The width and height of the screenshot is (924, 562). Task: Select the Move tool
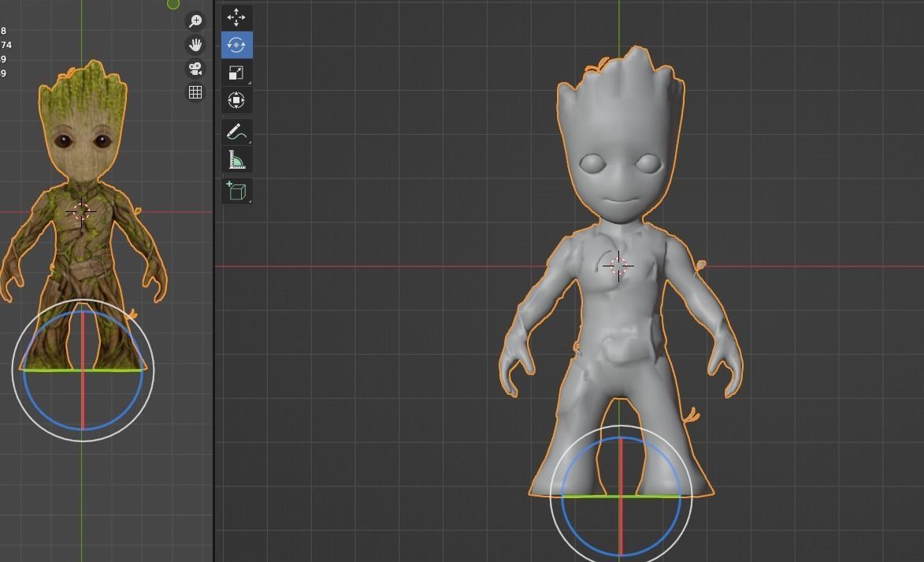pos(236,17)
